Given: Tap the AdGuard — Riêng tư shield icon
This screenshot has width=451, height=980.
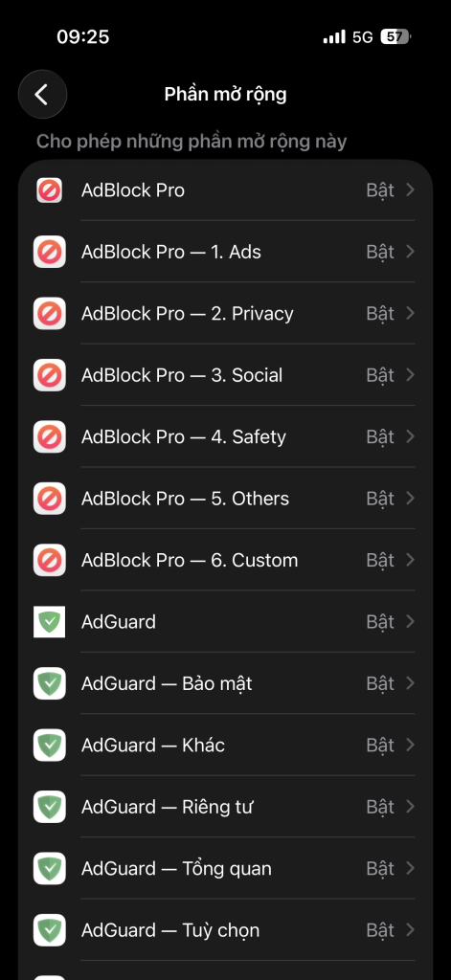Looking at the screenshot, I should 50,807.
